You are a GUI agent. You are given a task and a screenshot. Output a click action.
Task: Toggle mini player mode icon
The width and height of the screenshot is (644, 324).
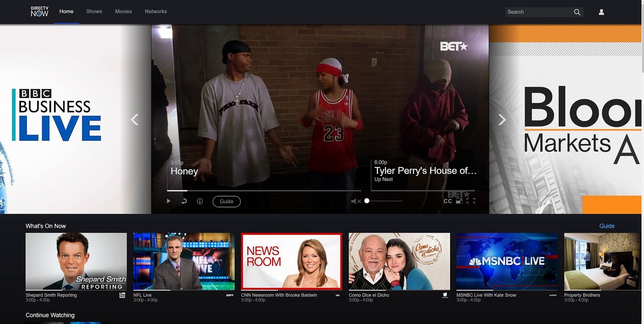pyautogui.click(x=459, y=201)
